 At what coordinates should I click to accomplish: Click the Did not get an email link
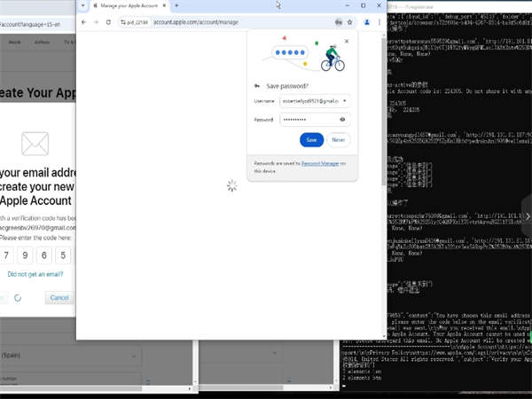tap(35, 274)
